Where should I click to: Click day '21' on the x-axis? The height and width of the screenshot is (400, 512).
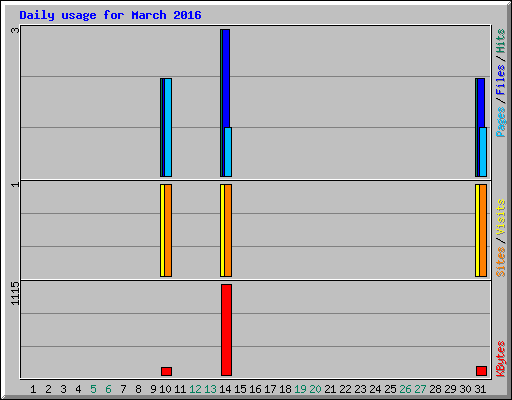(330, 389)
